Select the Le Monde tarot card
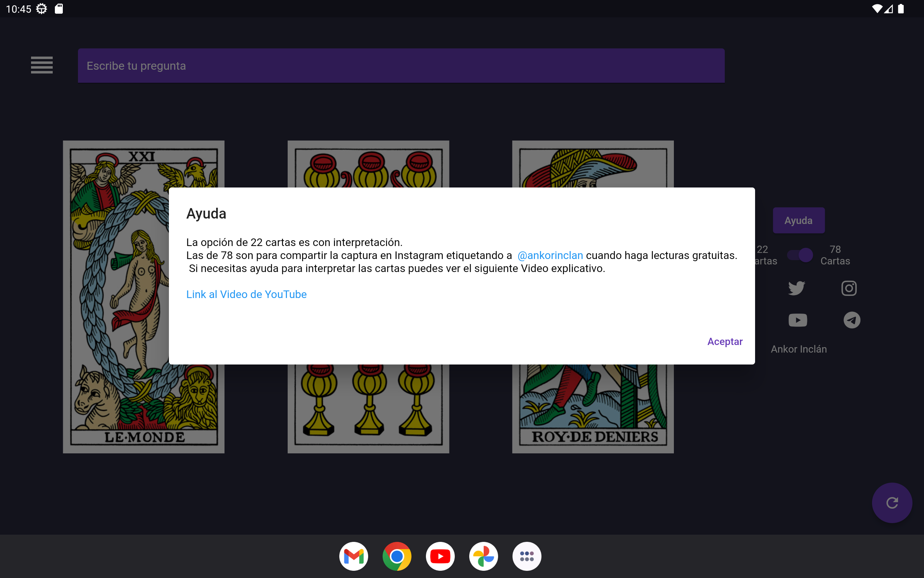This screenshot has height=578, width=924. 143,297
